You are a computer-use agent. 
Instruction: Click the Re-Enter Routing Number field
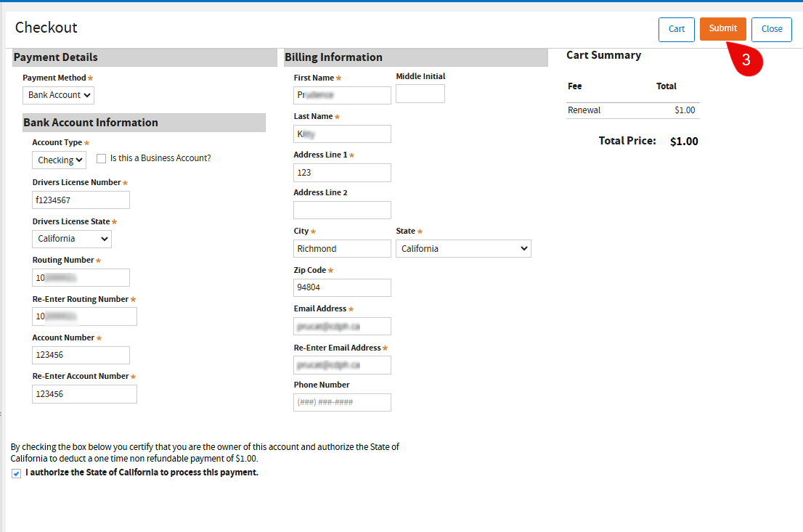click(x=84, y=316)
